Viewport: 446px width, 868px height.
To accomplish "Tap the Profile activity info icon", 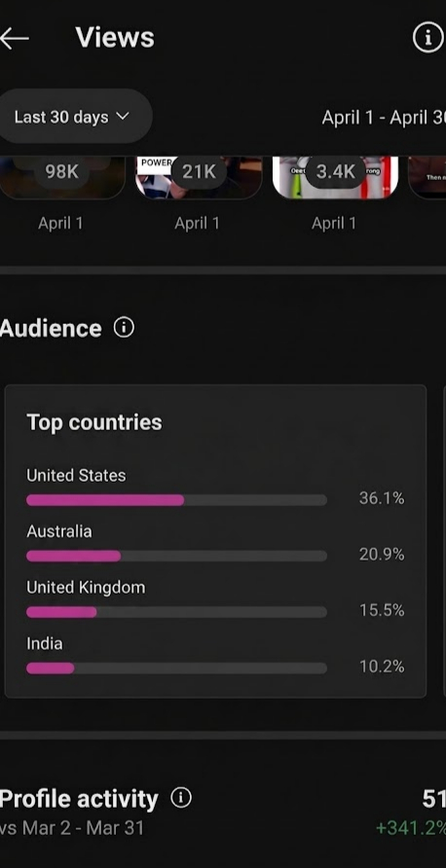I will 180,798.
